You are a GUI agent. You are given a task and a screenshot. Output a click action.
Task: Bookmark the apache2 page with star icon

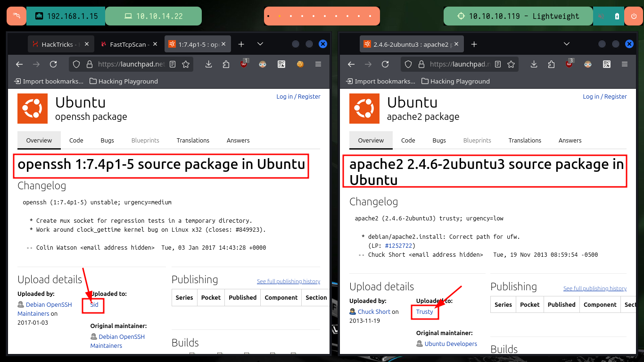point(511,64)
